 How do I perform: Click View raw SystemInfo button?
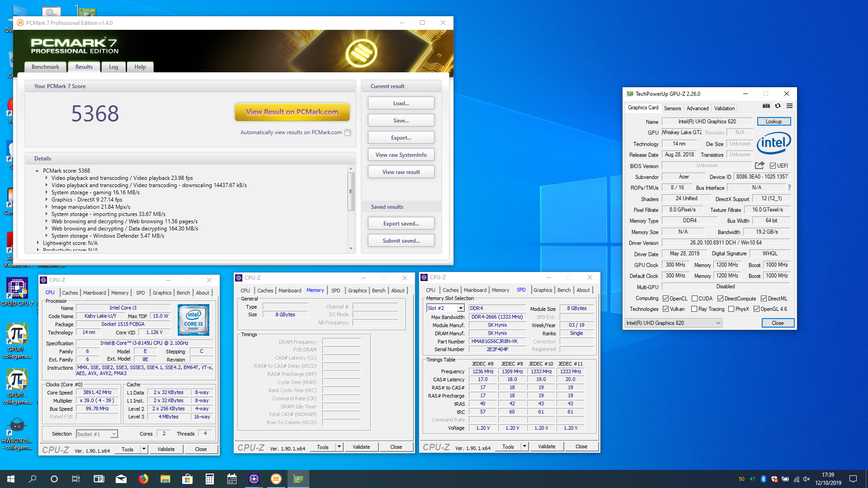[401, 155]
